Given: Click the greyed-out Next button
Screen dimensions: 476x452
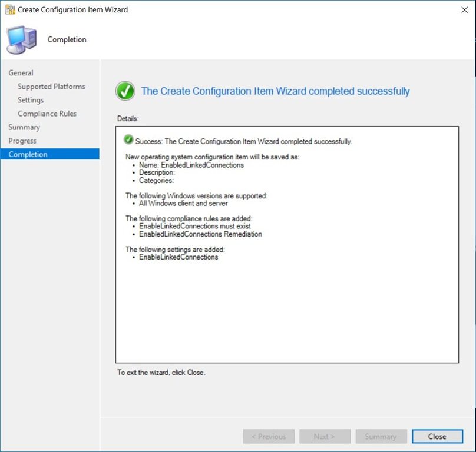Looking at the screenshot, I should click(325, 436).
